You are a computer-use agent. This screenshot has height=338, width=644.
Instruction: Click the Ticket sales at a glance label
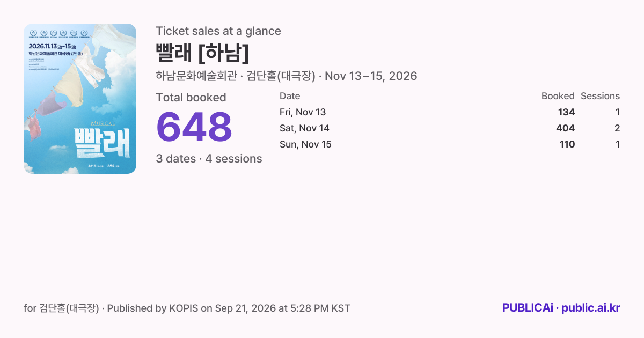pos(218,31)
